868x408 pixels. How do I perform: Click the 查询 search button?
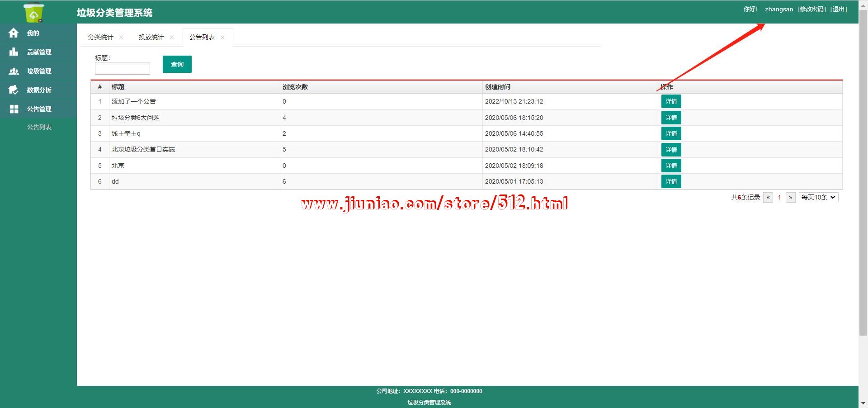[177, 64]
